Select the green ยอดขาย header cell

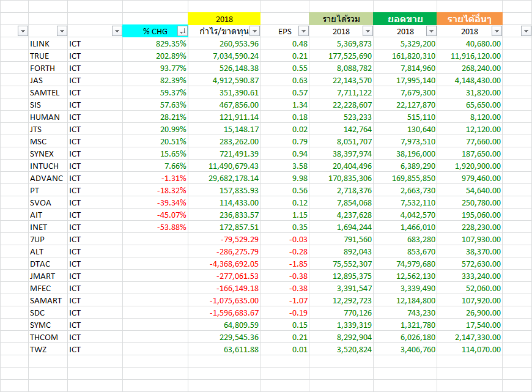pyautogui.click(x=405, y=19)
